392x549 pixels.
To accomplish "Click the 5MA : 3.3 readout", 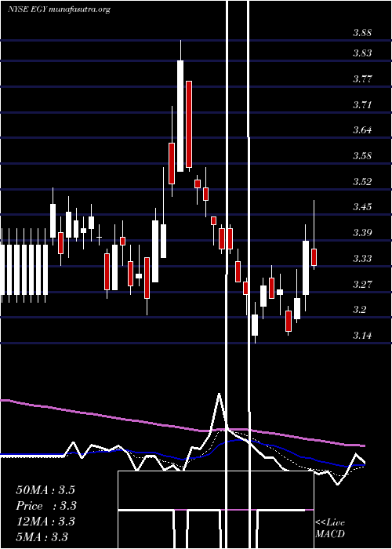I will point(42,537).
